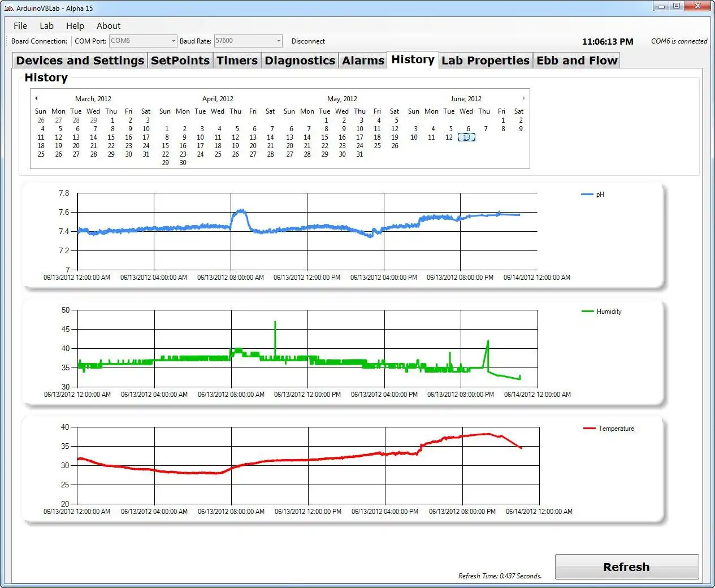Click the '11:06:13 PM' clock text
The width and height of the screenshot is (715, 588).
pyautogui.click(x=608, y=42)
